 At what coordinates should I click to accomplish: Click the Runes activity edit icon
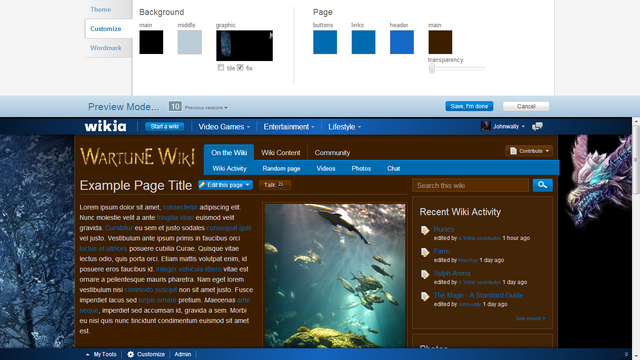coord(425,231)
